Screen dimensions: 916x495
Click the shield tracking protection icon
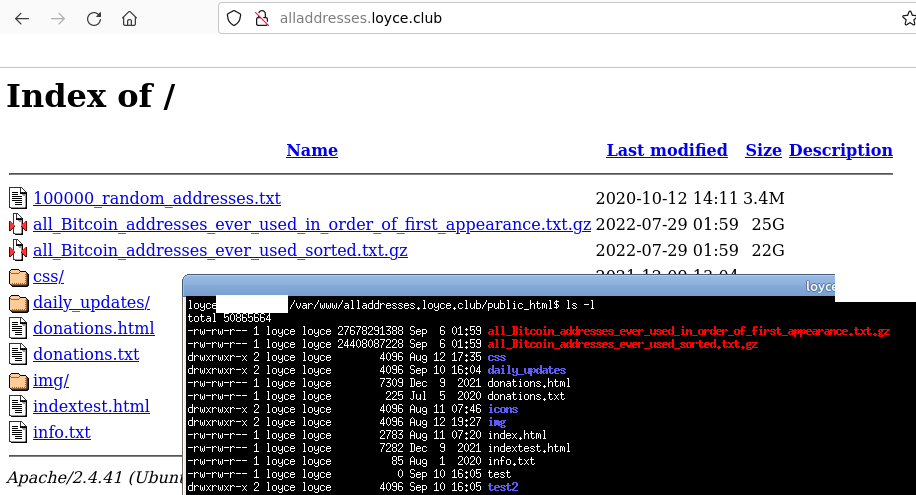pos(234,18)
